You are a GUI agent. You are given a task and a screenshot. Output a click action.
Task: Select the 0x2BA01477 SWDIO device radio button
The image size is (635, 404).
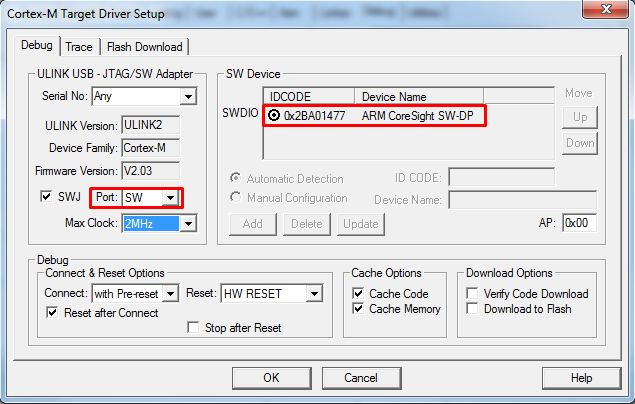coord(274,116)
